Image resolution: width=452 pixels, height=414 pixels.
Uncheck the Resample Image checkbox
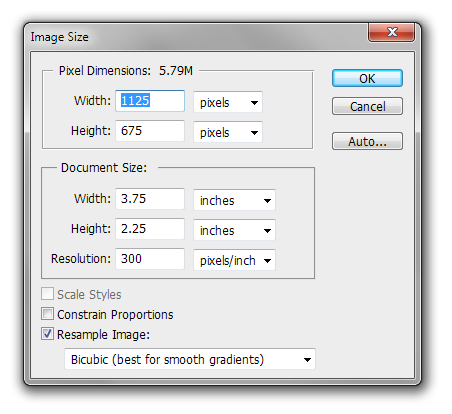(47, 334)
